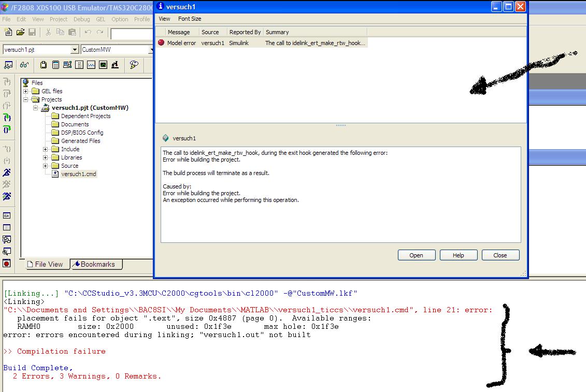
Task: Click the Open button in versuch1 dialog
Action: point(416,255)
